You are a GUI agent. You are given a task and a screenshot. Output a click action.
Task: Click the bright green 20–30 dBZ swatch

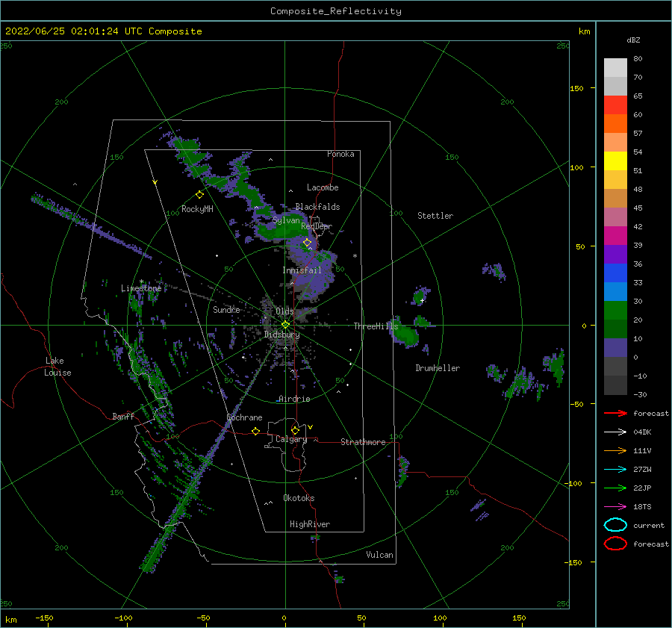click(x=615, y=311)
